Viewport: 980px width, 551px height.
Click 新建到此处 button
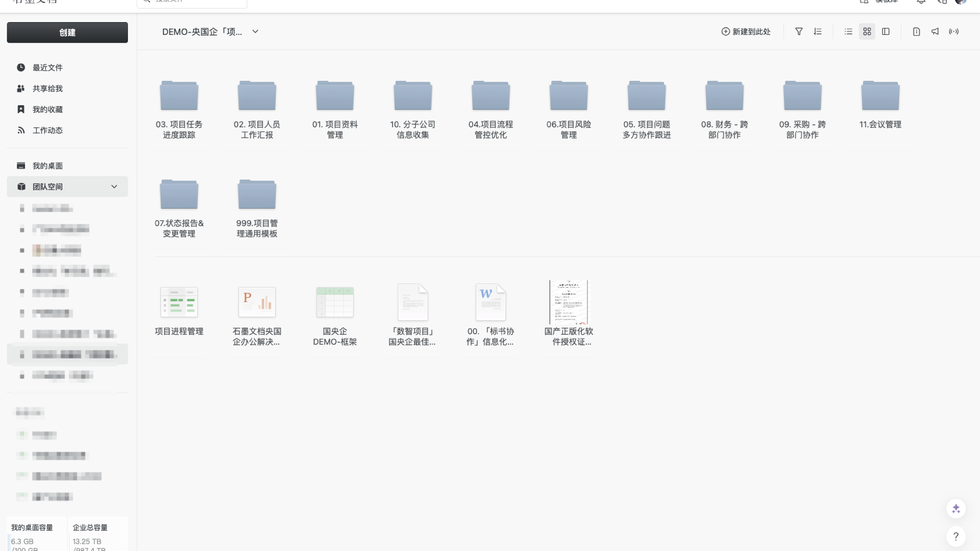pyautogui.click(x=746, y=31)
